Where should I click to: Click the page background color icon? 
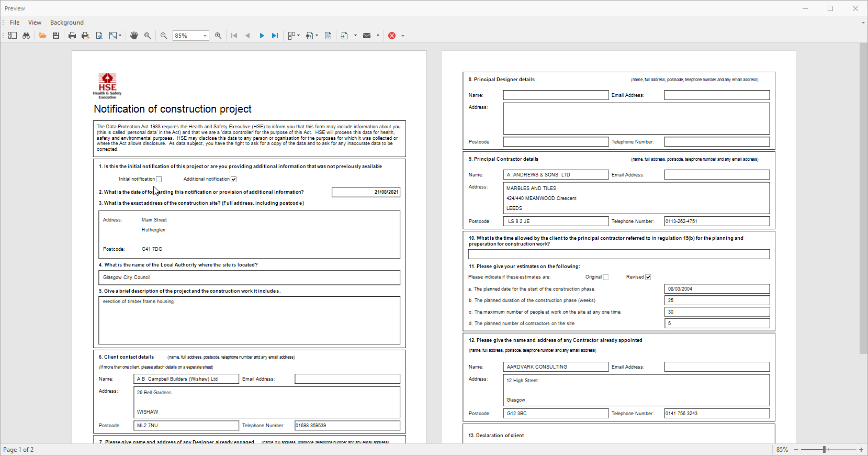pyautogui.click(x=309, y=36)
